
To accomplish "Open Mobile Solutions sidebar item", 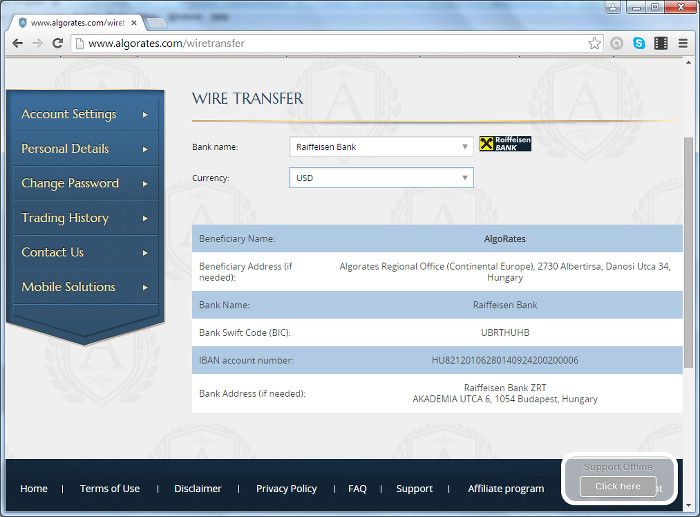I will (x=83, y=287).
